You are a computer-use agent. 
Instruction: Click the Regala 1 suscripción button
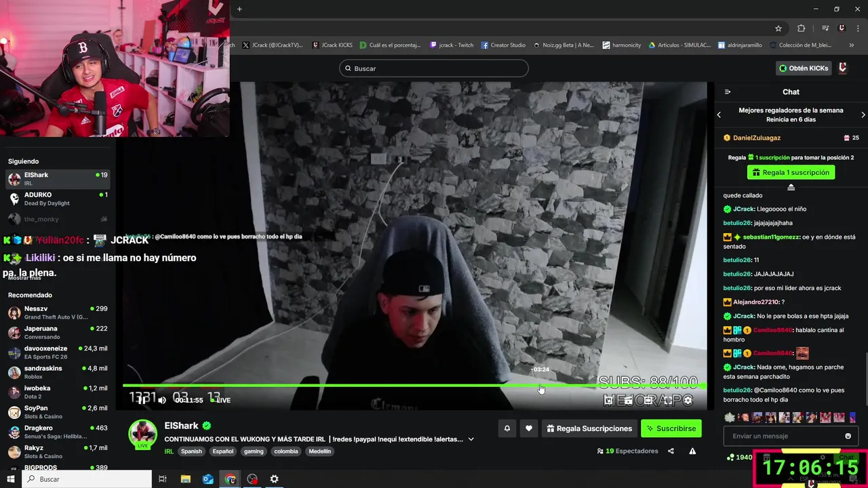[x=791, y=172]
